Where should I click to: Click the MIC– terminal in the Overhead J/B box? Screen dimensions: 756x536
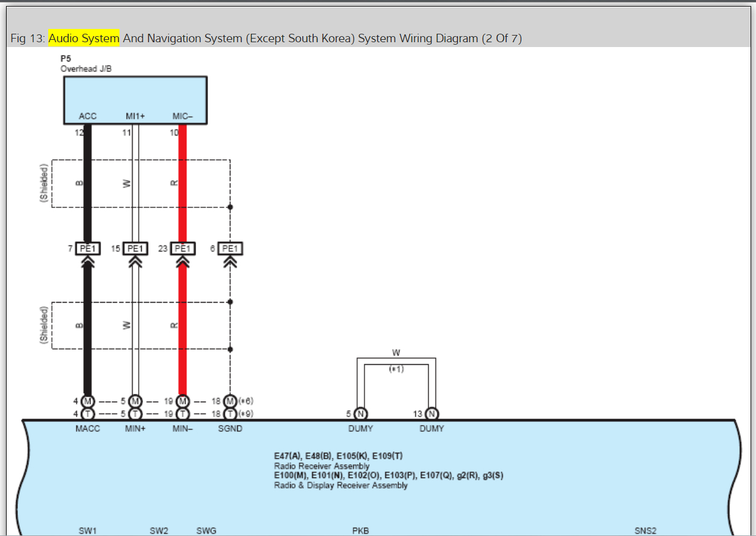182,116
